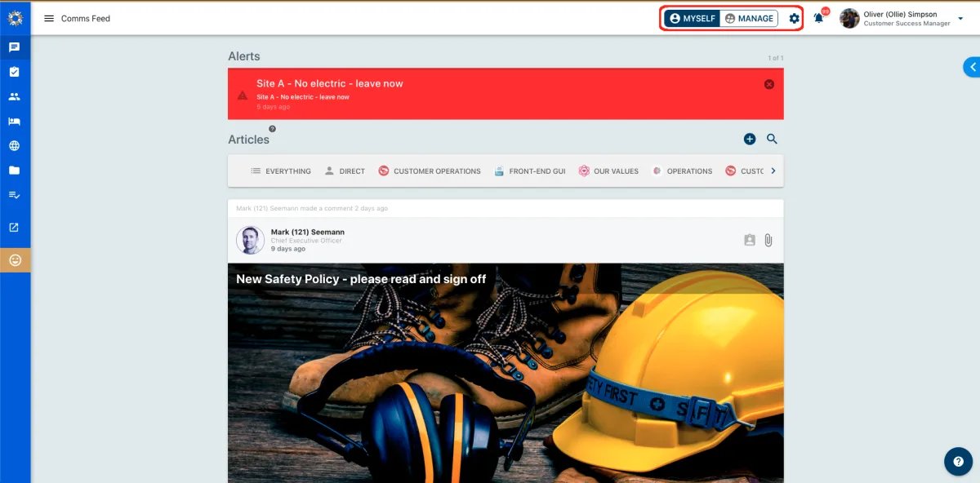The height and width of the screenshot is (483, 980).
Task: Select the EVERYTHING filter tab
Action: click(280, 171)
